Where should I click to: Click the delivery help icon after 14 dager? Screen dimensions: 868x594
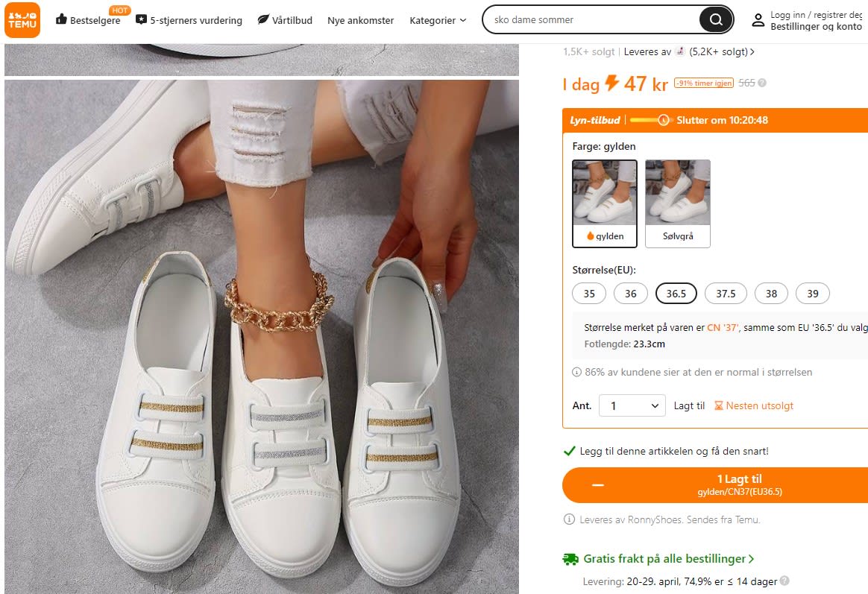click(x=784, y=581)
